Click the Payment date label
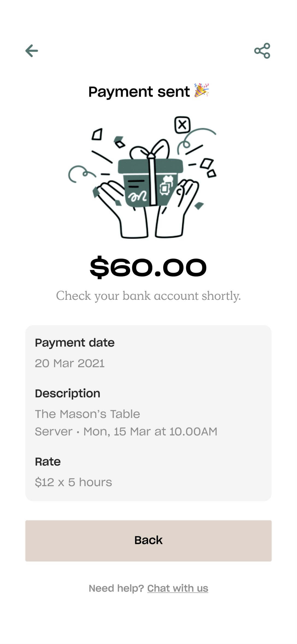 click(x=75, y=343)
